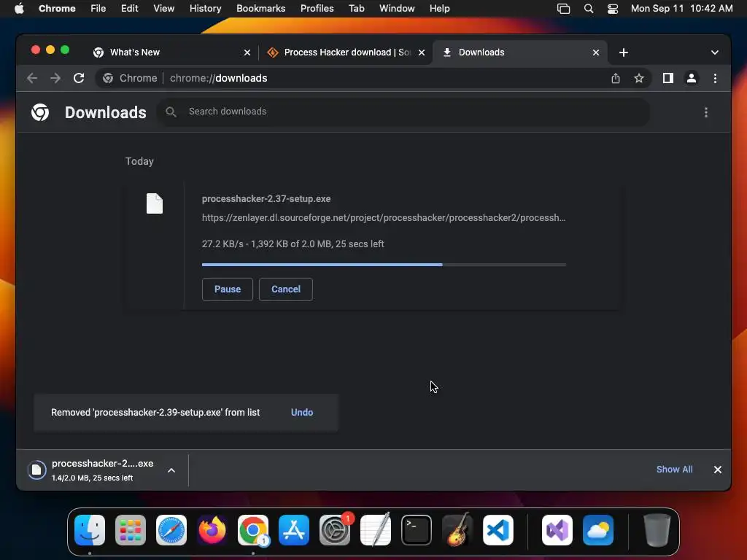The height and width of the screenshot is (560, 747).
Task: Open the Chrome side panel
Action: click(x=668, y=78)
